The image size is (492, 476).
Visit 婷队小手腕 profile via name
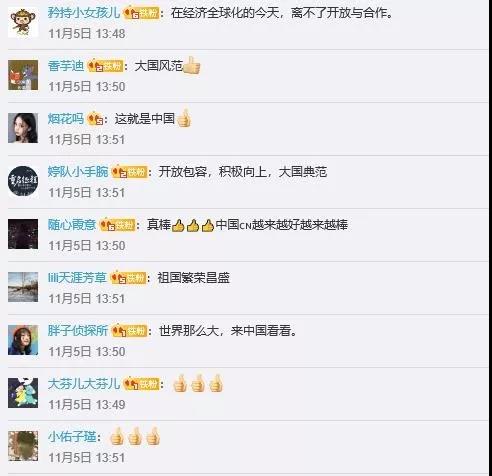pos(78,172)
